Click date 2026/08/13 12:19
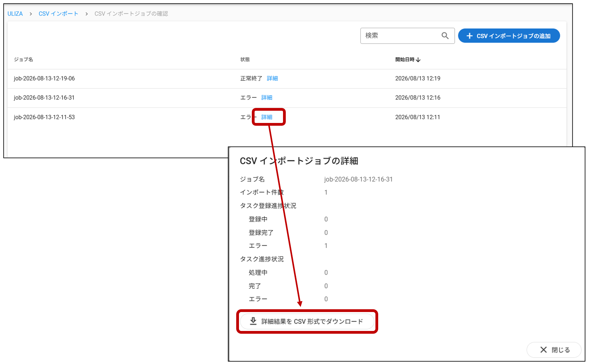589x364 pixels. click(x=418, y=79)
